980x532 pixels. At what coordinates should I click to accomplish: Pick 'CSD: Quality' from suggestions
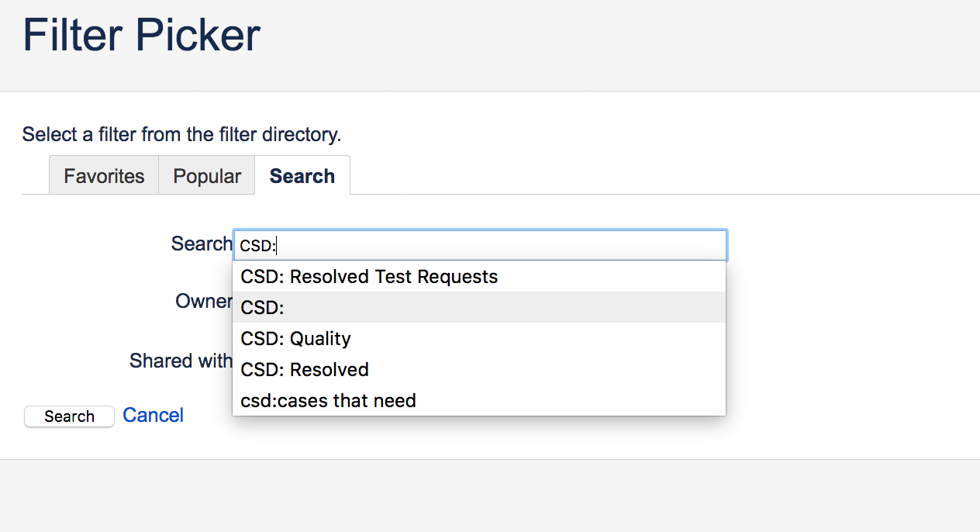(479, 338)
